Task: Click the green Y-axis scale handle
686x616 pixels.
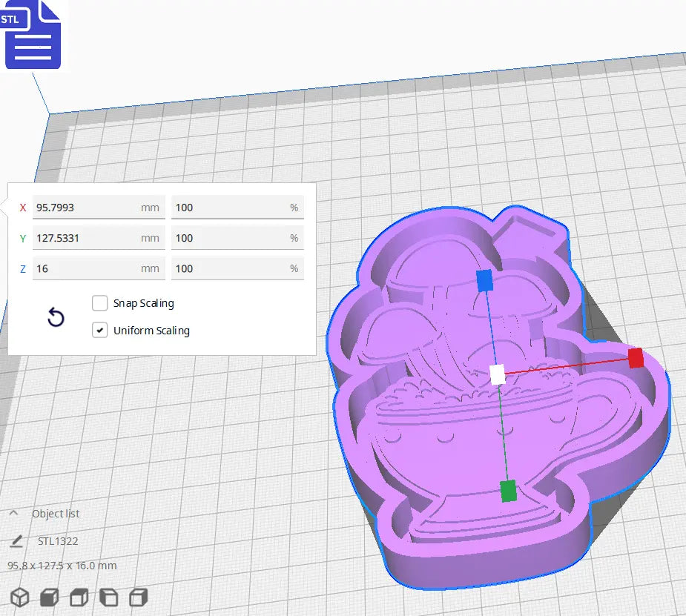Action: [508, 489]
